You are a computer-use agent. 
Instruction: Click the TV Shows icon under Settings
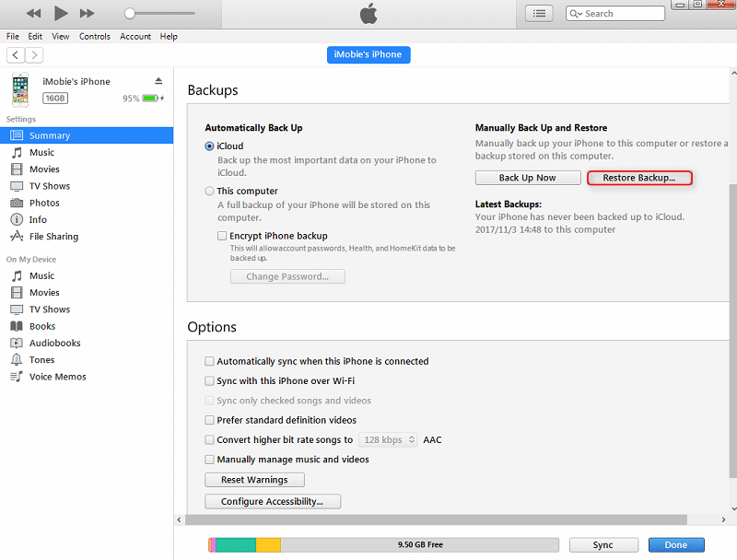(17, 186)
